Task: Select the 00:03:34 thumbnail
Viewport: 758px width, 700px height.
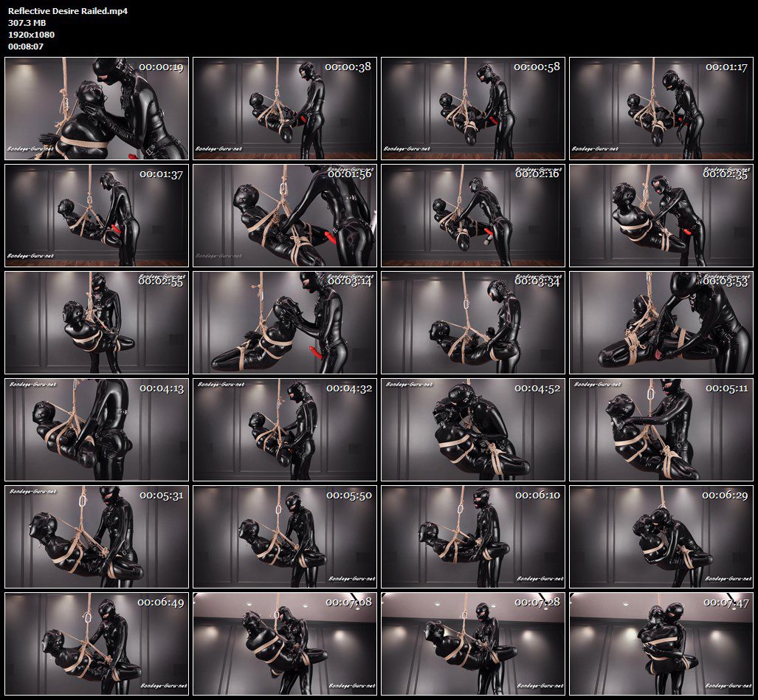Action: click(x=473, y=323)
